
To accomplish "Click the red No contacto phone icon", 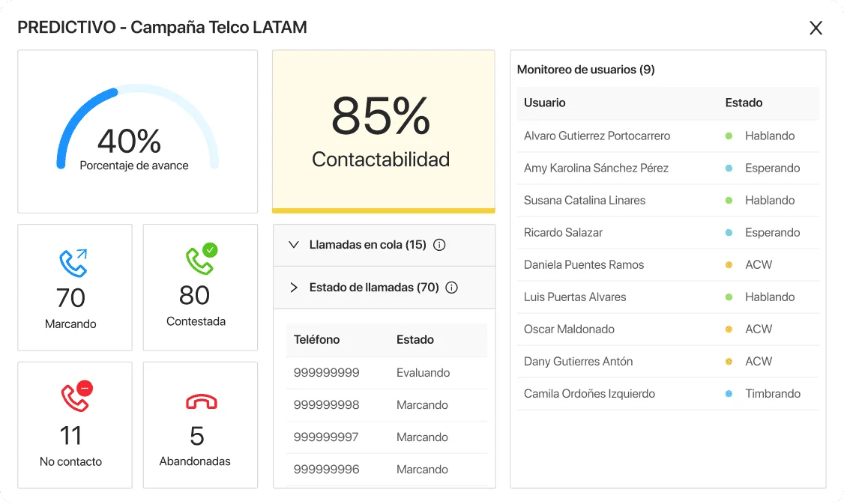I will (76, 396).
